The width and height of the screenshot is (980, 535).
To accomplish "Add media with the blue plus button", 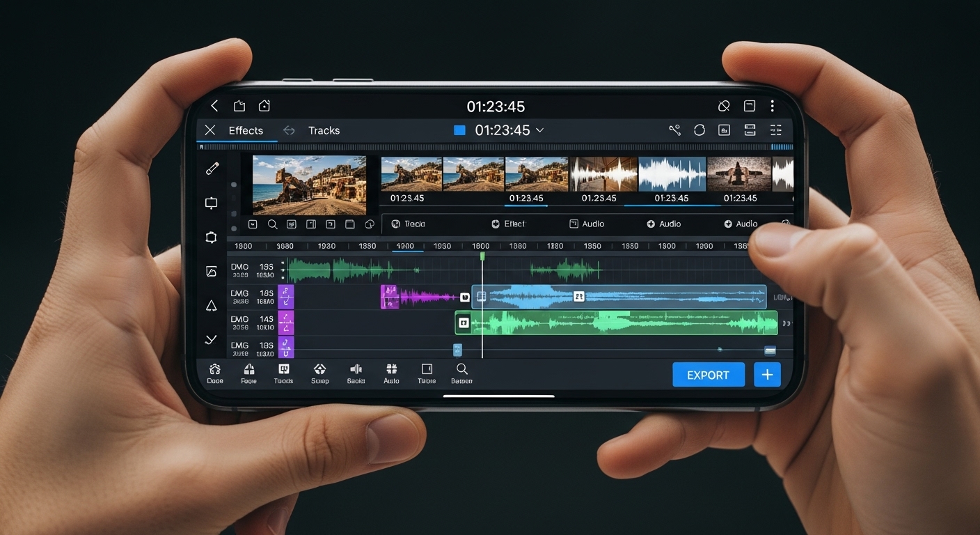I will tap(766, 374).
